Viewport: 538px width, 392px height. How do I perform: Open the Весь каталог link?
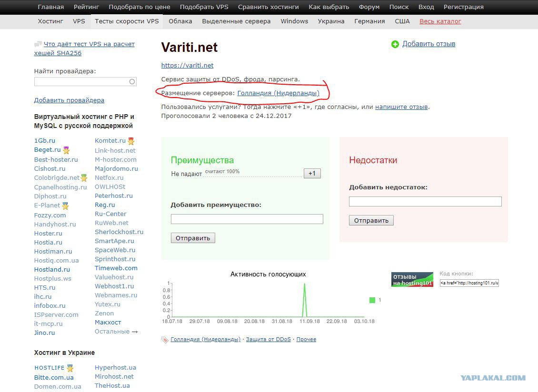(x=440, y=21)
